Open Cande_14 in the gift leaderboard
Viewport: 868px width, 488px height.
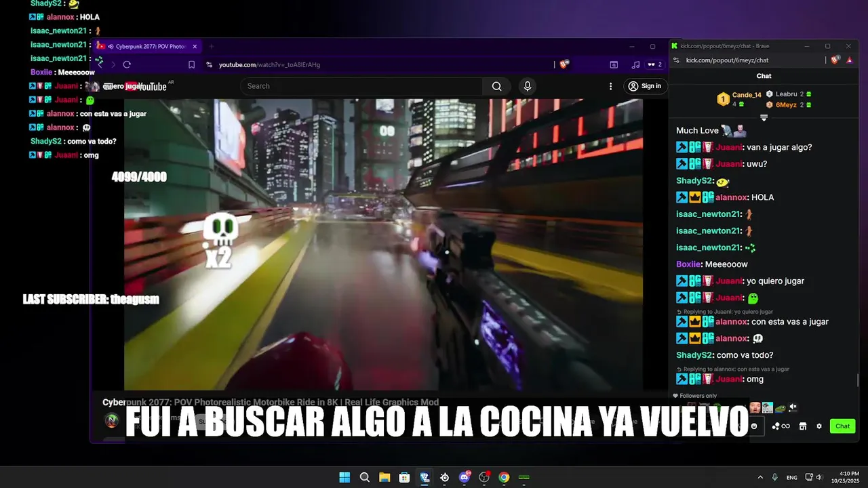coord(747,95)
